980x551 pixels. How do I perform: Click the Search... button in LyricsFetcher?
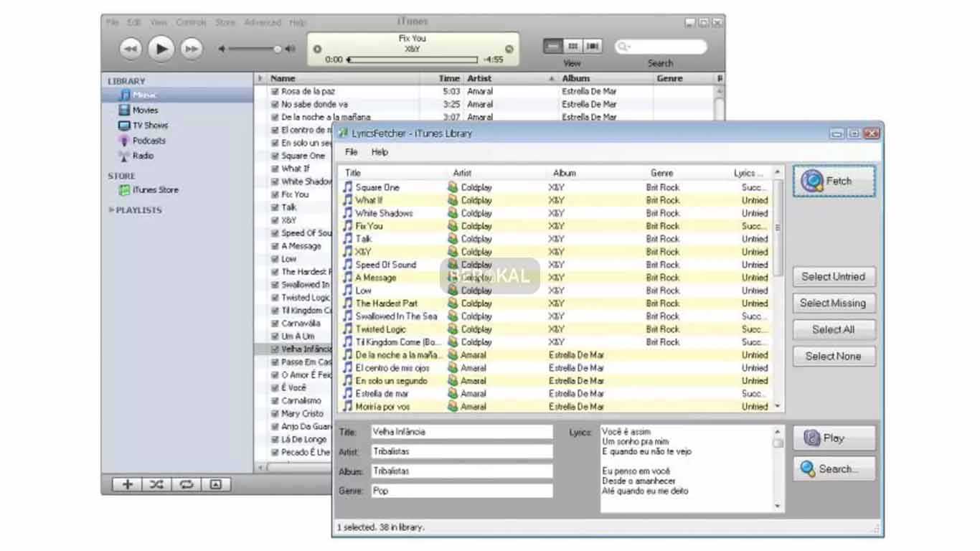(834, 469)
